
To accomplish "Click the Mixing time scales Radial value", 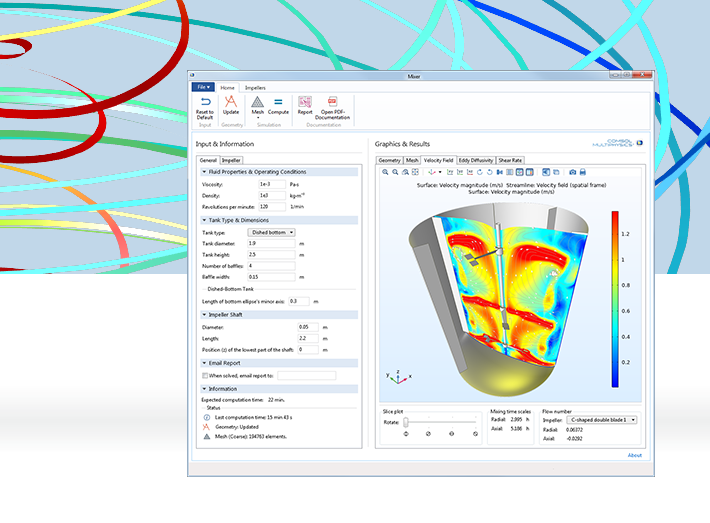I will 516,420.
